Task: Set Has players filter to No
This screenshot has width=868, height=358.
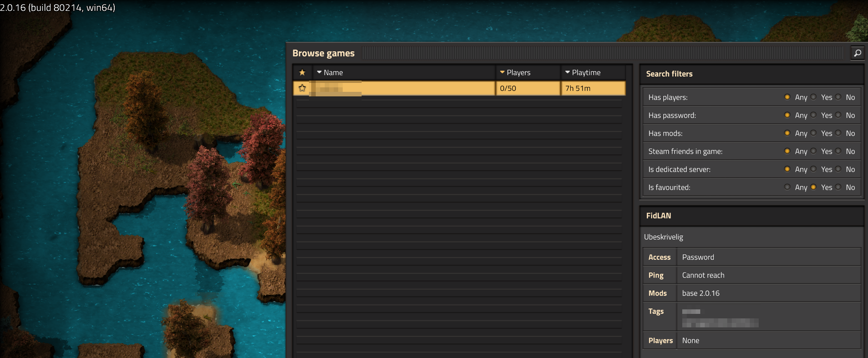Action: pos(838,97)
